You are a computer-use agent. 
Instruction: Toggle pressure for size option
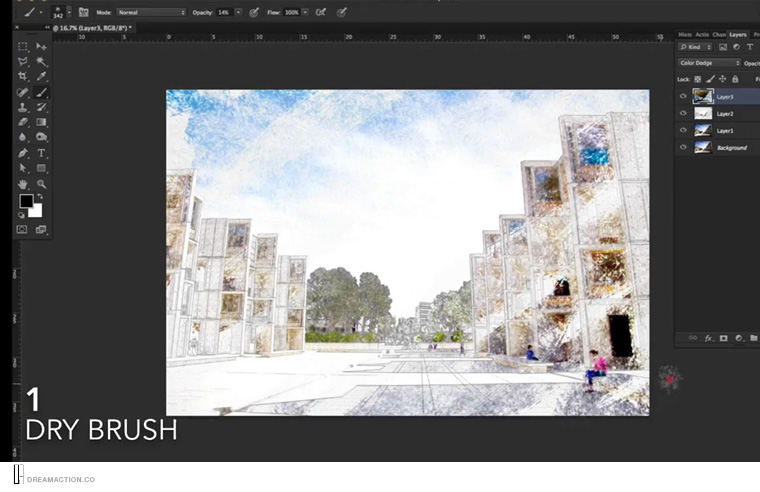[342, 13]
